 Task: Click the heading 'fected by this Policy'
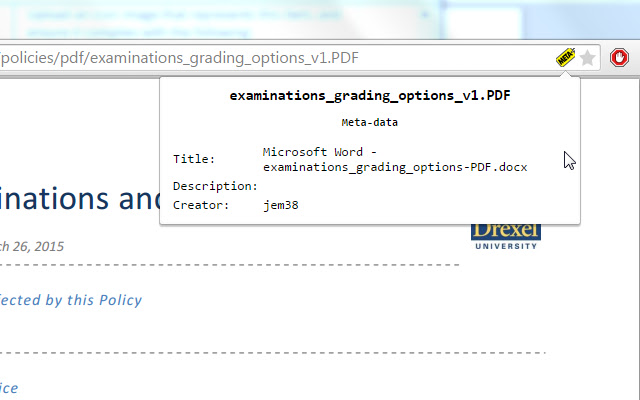(71, 300)
